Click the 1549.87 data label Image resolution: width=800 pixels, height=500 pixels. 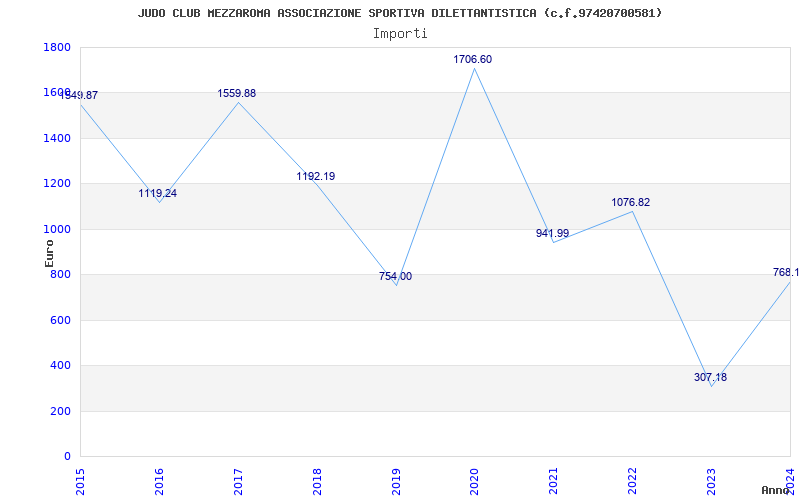(79, 95)
